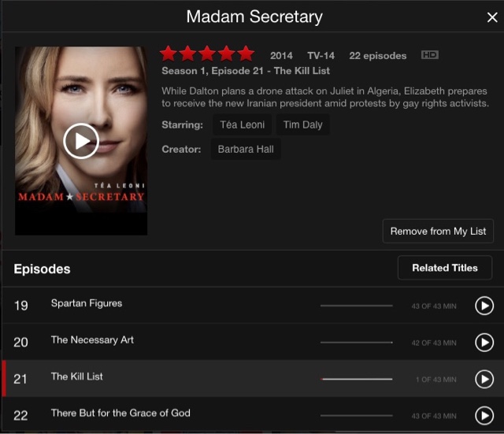Open Tim Daly actor link
504x434 pixels.
302,124
